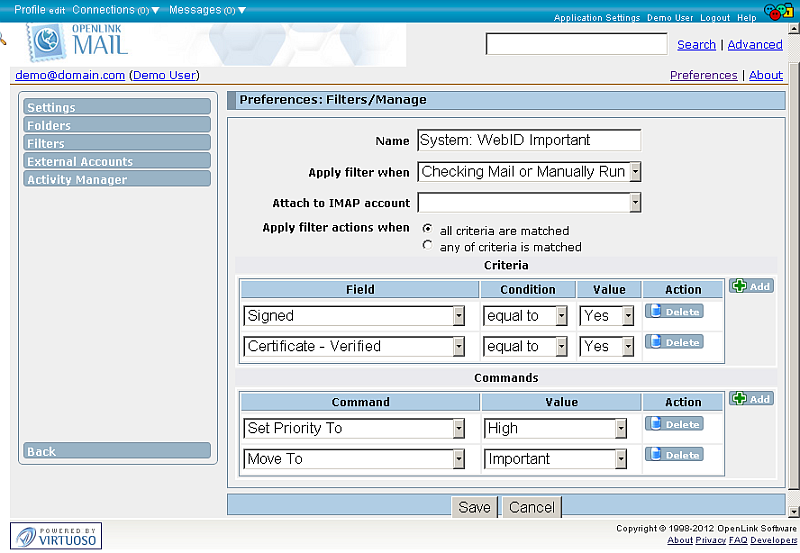Open Filters in the sidebar

click(x=117, y=142)
